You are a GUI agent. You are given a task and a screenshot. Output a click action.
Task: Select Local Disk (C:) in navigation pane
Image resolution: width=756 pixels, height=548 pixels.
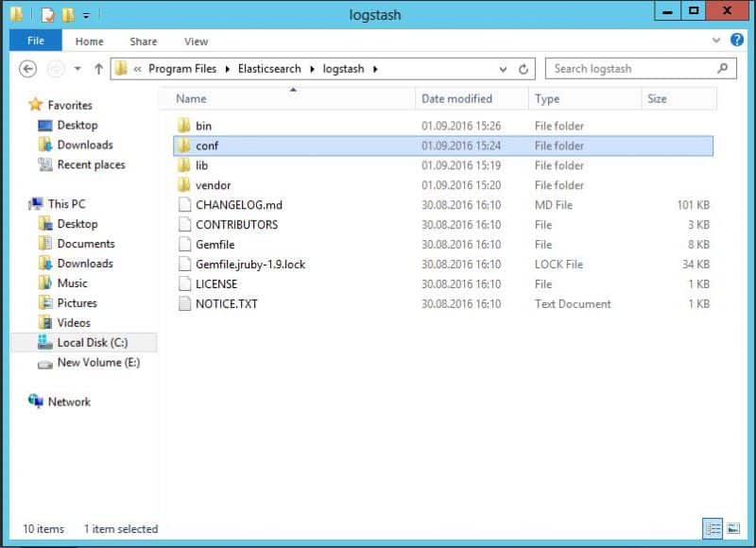92,343
